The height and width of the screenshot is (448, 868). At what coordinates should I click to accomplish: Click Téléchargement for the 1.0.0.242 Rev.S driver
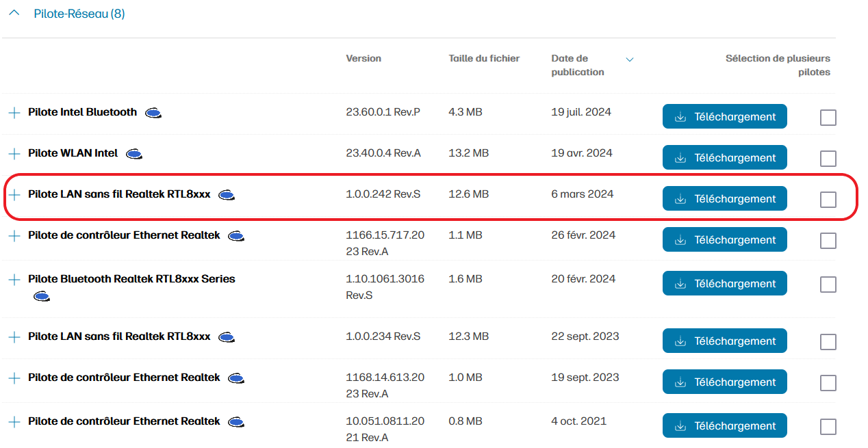click(725, 198)
